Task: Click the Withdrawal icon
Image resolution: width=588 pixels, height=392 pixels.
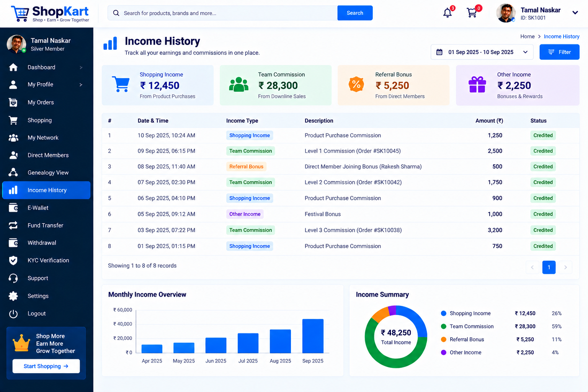Action: pyautogui.click(x=13, y=243)
